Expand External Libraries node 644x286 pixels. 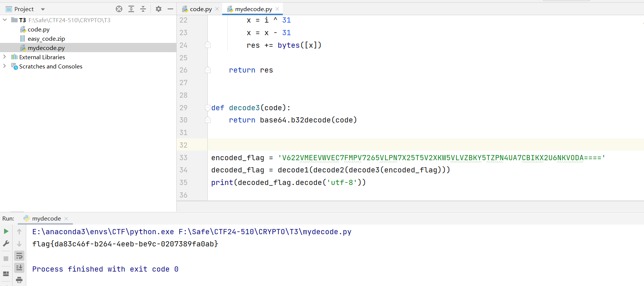4,57
